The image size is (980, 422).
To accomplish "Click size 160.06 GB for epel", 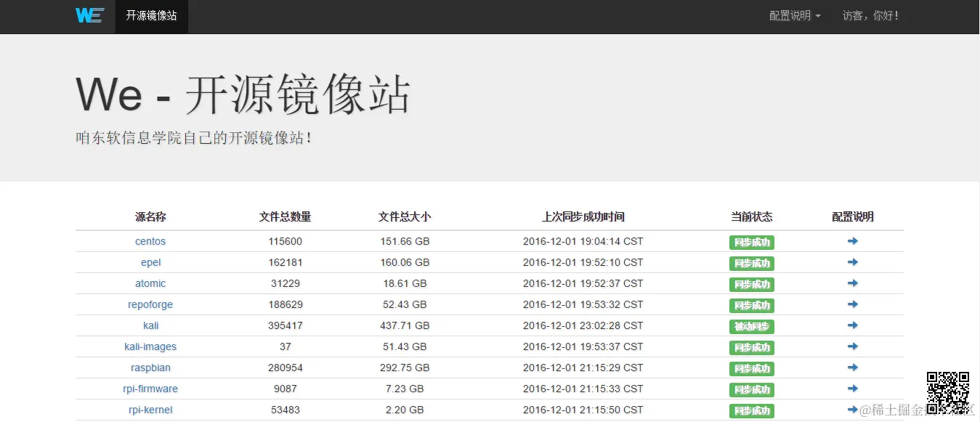I will tap(405, 262).
